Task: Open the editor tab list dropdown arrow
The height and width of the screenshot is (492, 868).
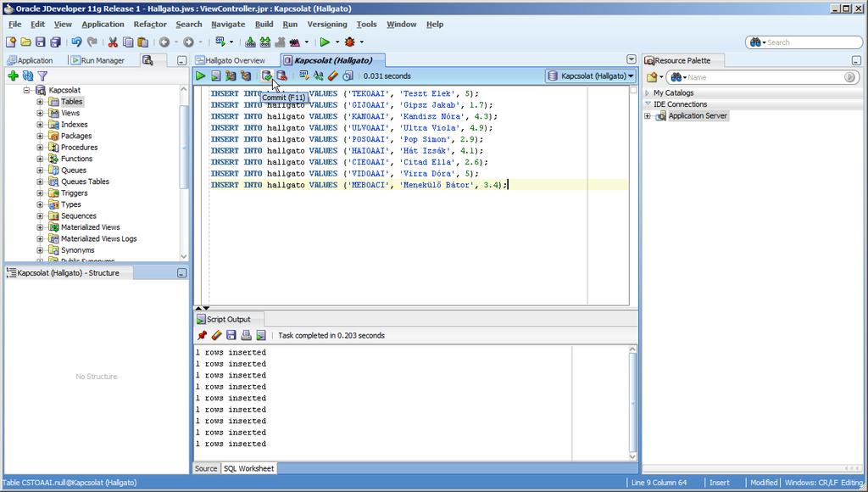Action: click(632, 59)
